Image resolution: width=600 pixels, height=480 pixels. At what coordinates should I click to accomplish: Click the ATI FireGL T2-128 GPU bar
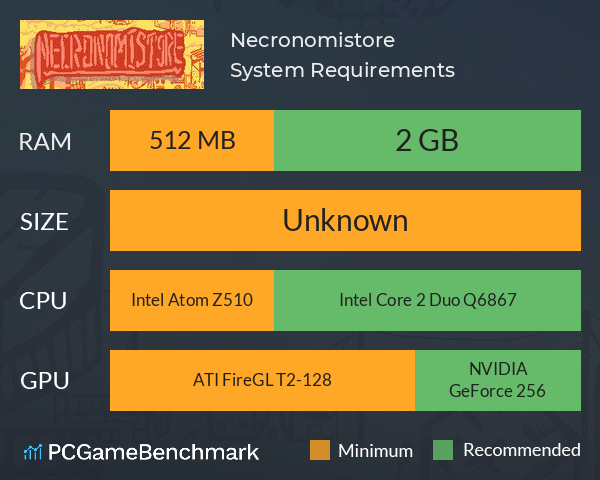pos(262,380)
